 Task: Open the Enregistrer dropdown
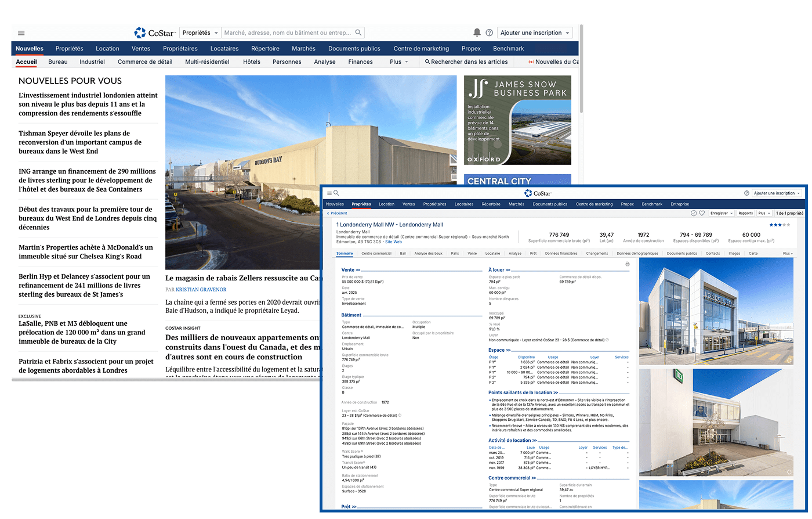(x=722, y=213)
